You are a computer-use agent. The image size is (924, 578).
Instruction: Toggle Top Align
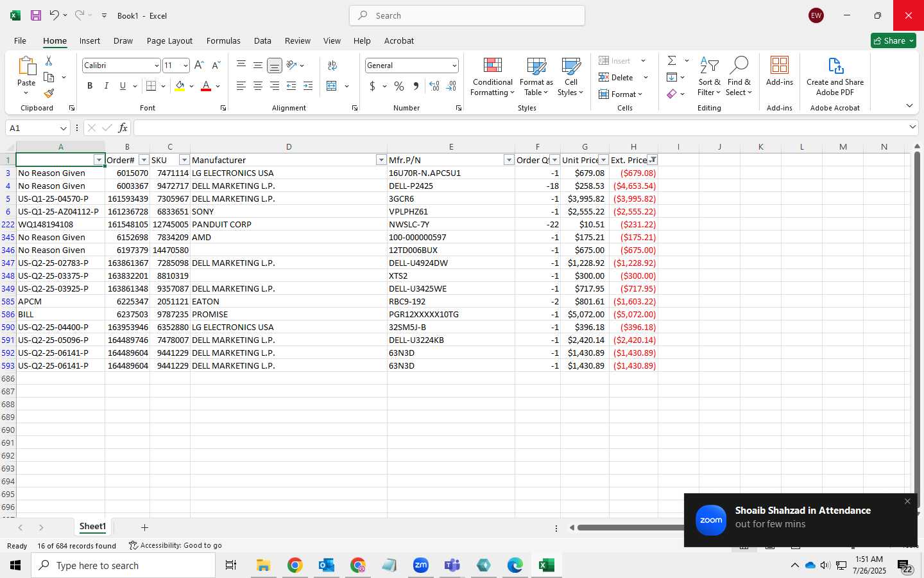(x=241, y=66)
